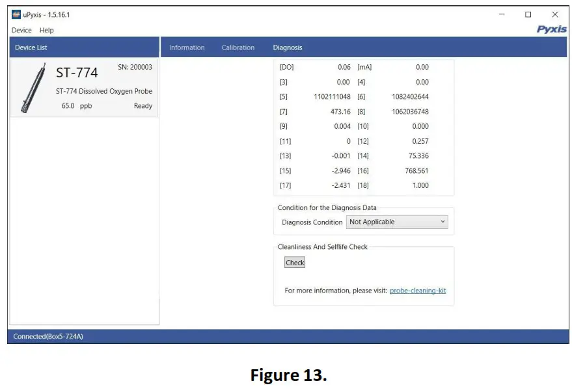Click value 473.16 in row [7]
Viewport: 572px width, 392px height.
[x=340, y=111]
